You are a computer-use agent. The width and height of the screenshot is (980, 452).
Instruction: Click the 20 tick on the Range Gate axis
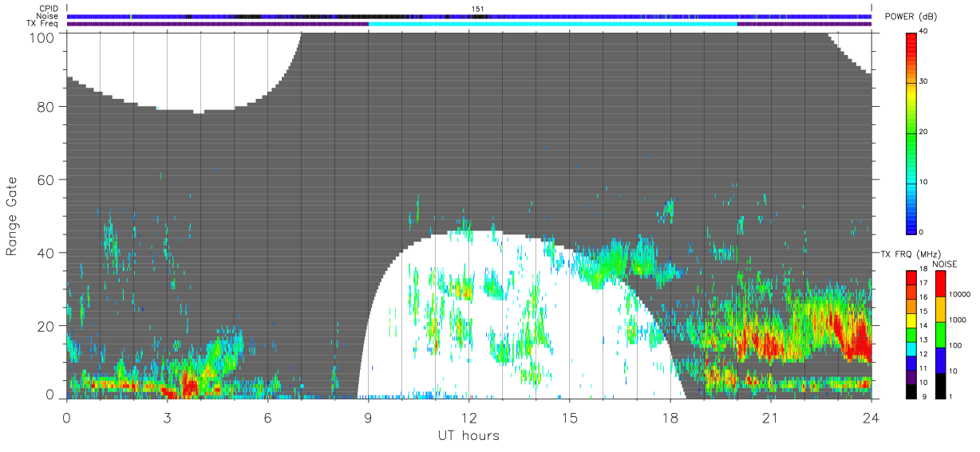[45, 326]
